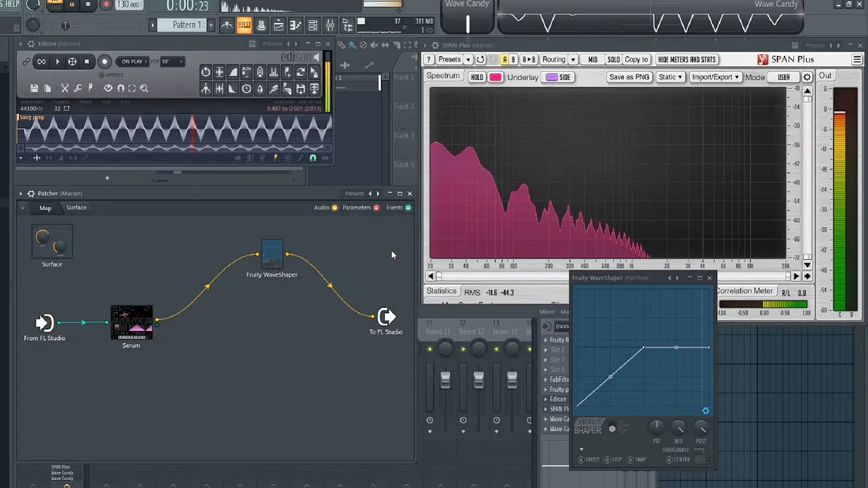Open the Static mode dropdown
Screen dimensions: 868x488
tap(671, 77)
